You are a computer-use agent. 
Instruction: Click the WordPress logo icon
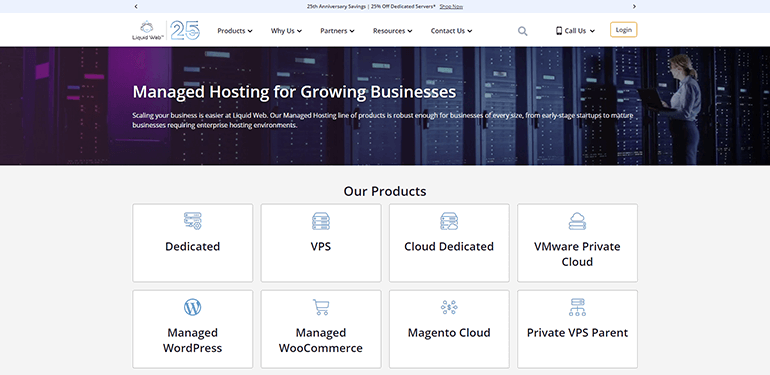(192, 307)
